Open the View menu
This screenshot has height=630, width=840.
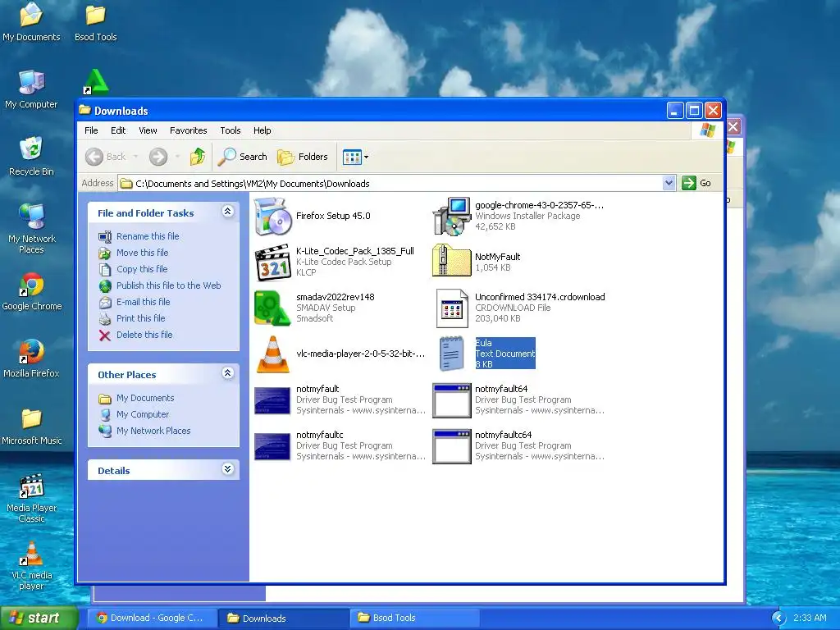(x=148, y=130)
